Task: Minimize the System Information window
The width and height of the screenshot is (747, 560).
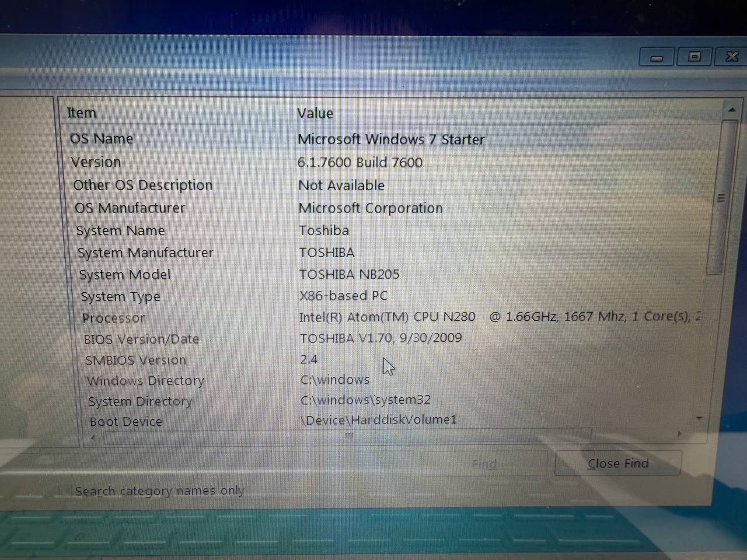Action: tap(657, 57)
